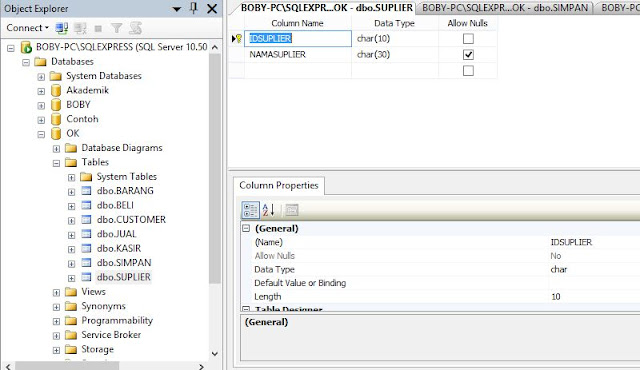The image size is (640, 370).
Task: Click the IDSUPLIER column name field
Action: point(298,38)
